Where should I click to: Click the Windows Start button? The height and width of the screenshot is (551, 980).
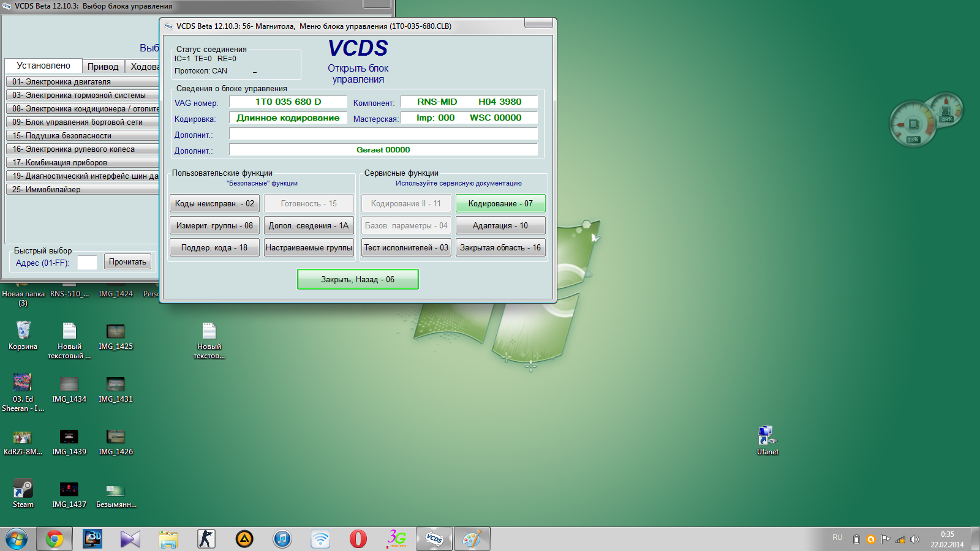[17, 539]
